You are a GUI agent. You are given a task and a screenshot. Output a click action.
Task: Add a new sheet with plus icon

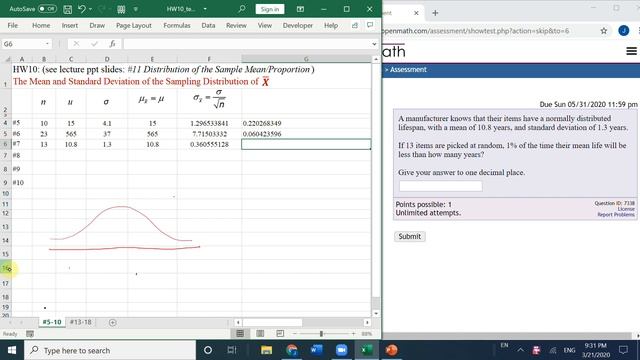pos(113,322)
